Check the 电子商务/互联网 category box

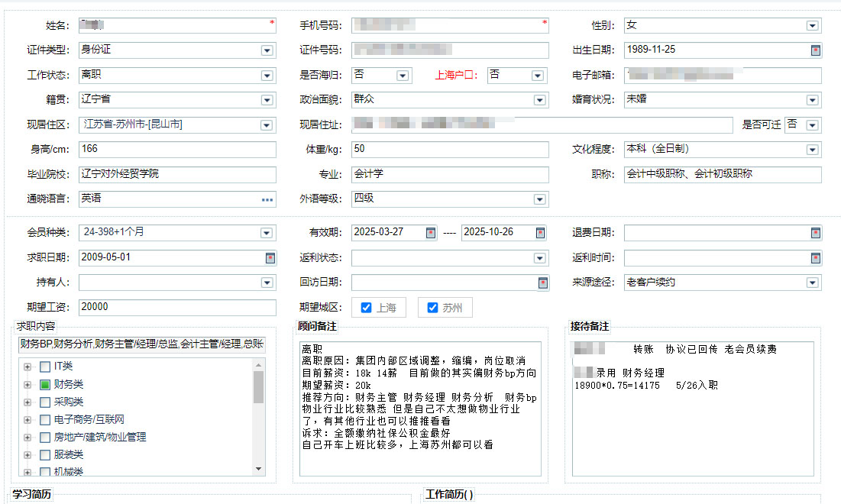[45, 420]
